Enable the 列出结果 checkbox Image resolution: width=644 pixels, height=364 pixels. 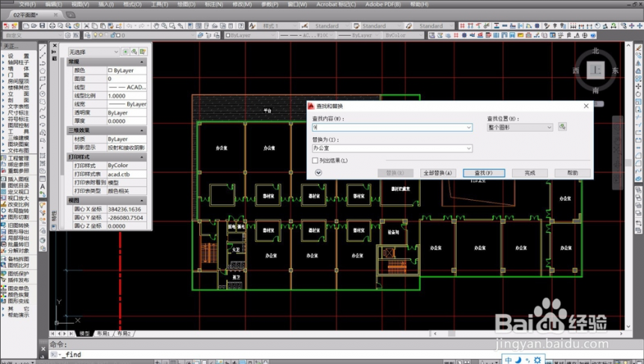pyautogui.click(x=315, y=160)
